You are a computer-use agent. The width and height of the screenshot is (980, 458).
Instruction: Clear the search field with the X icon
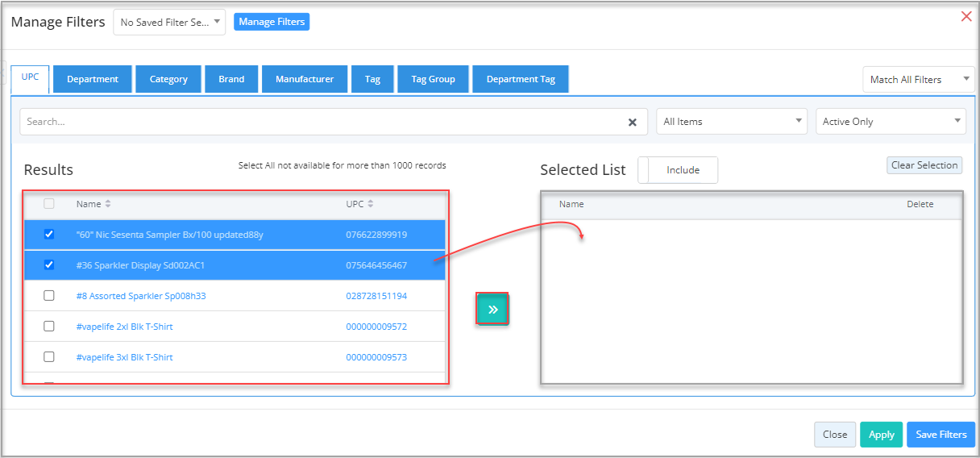[633, 122]
